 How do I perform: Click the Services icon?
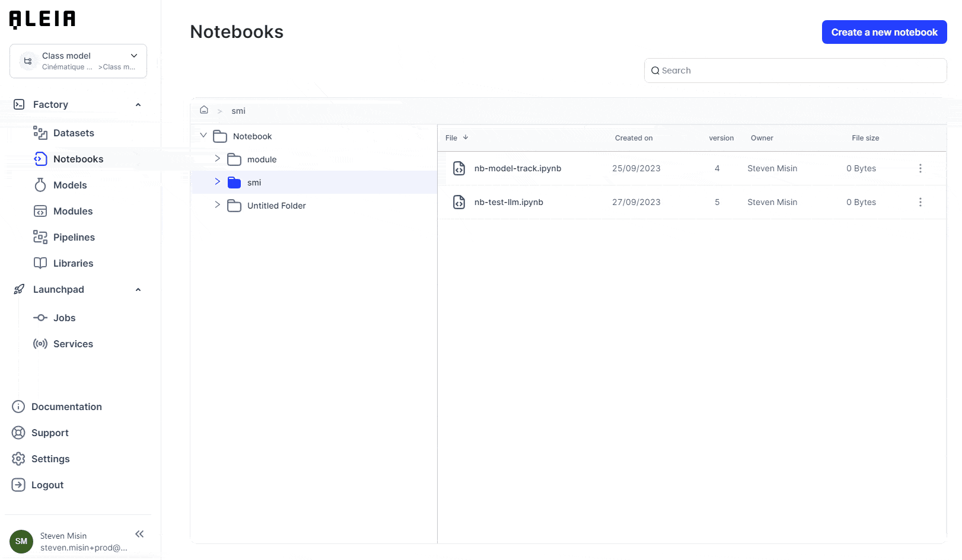tap(40, 344)
